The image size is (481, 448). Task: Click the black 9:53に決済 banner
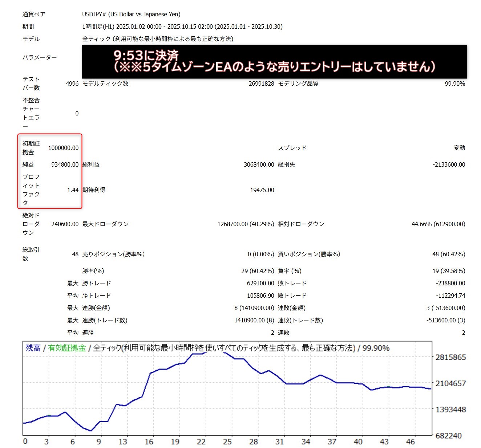pos(274,61)
